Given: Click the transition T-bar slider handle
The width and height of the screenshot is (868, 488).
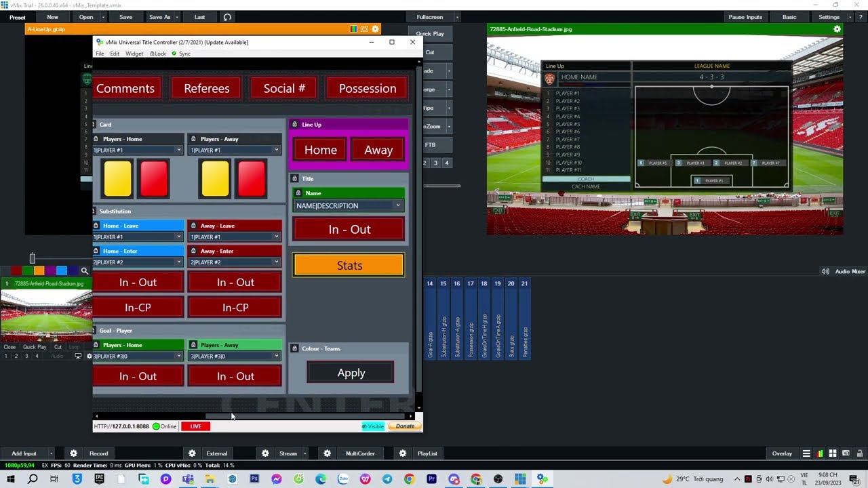Looking at the screenshot, I should [32, 258].
